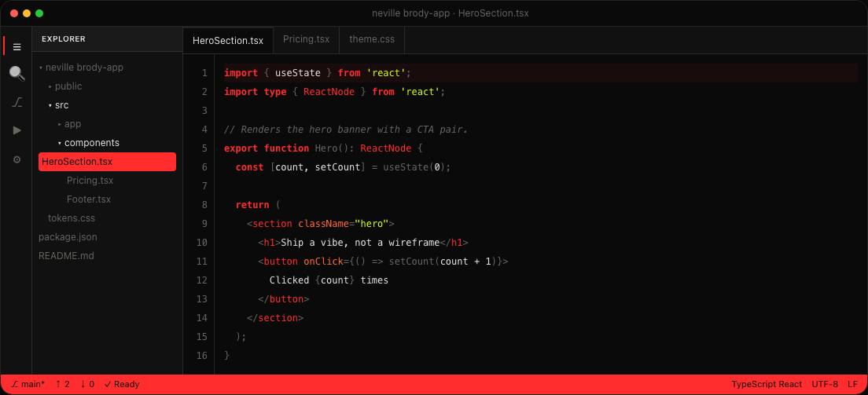868x395 pixels.
Task: Open Pricing.tsx in the file tree
Action: point(90,181)
